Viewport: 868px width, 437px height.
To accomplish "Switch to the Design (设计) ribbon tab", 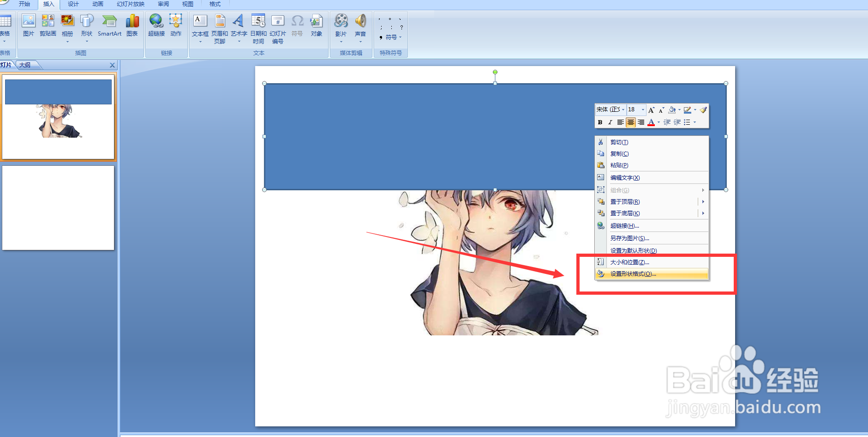I will coord(73,4).
